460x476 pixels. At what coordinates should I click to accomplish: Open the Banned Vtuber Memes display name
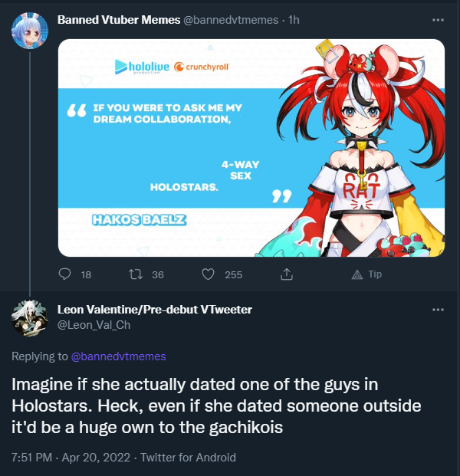pyautogui.click(x=119, y=20)
